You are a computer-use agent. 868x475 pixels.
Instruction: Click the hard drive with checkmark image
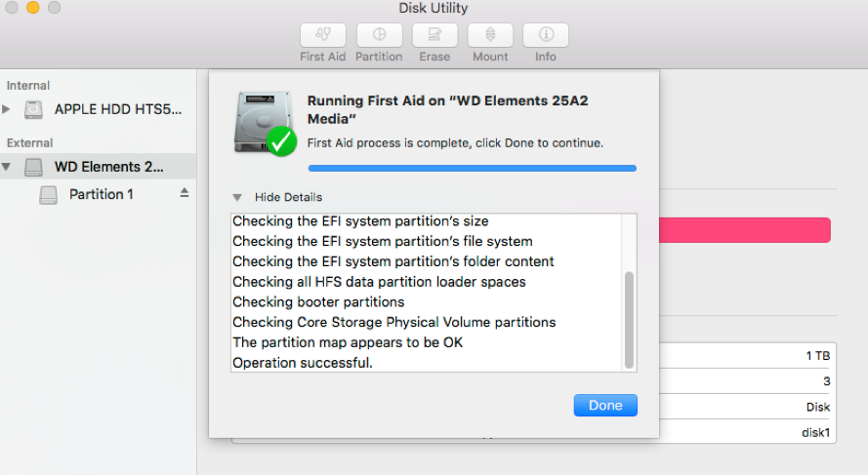click(265, 123)
